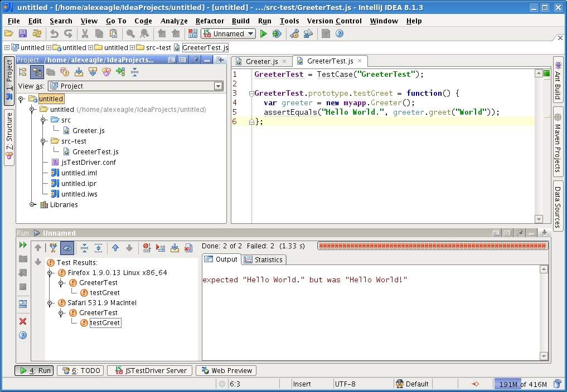Click the Make Project binary icon
The image size is (567, 392).
(x=193, y=33)
